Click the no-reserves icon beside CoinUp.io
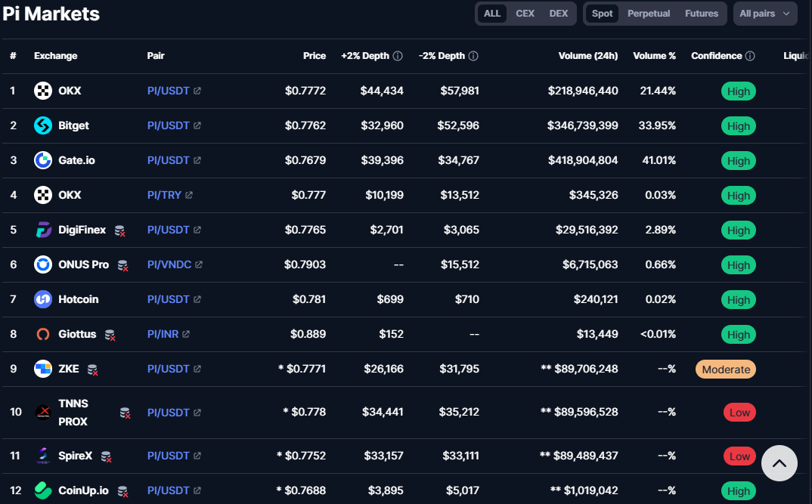 tap(122, 492)
